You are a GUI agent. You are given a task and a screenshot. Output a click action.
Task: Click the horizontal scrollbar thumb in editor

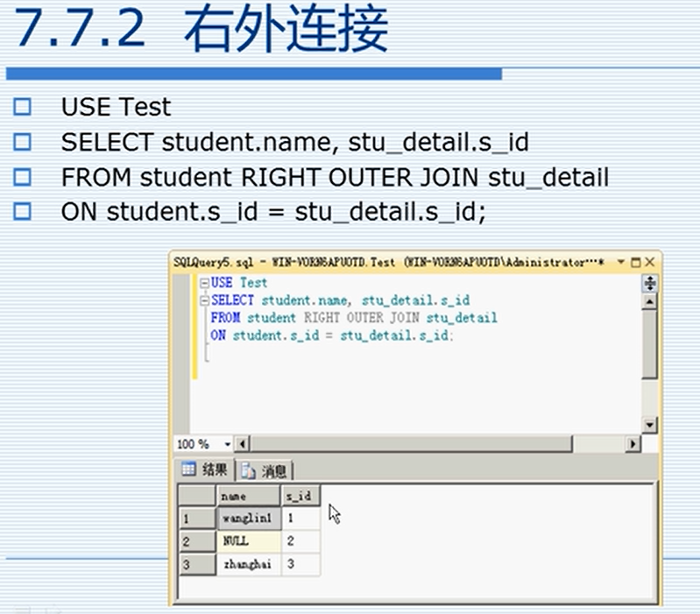coord(411,444)
